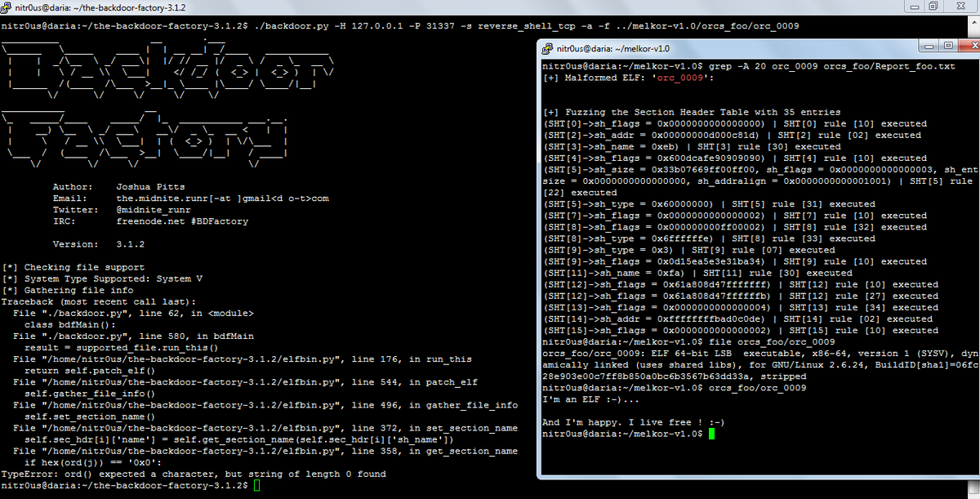Click traceback line 'line 372, in set_section_name'
This screenshot has height=499, width=980.
(265, 427)
